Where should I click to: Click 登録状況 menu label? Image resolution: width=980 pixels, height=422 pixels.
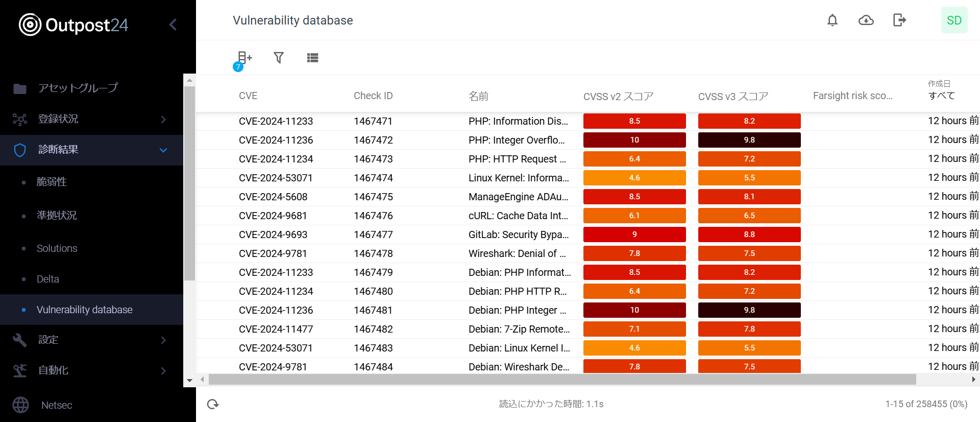pyautogui.click(x=58, y=119)
